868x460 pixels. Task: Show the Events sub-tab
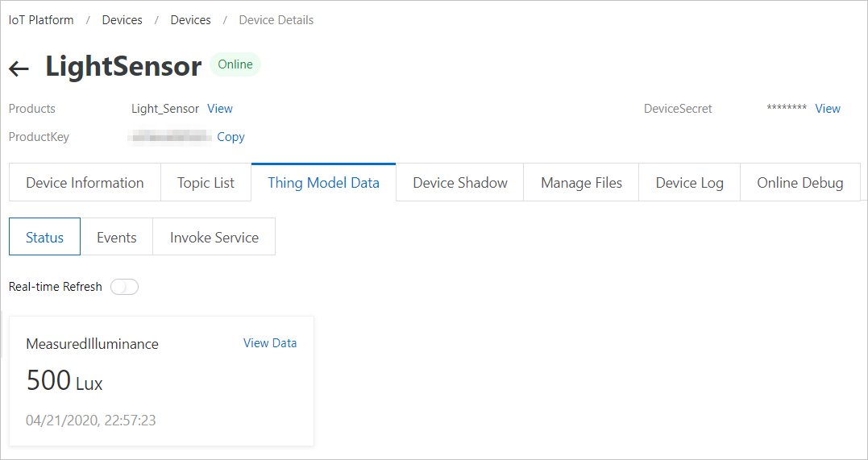click(x=116, y=238)
